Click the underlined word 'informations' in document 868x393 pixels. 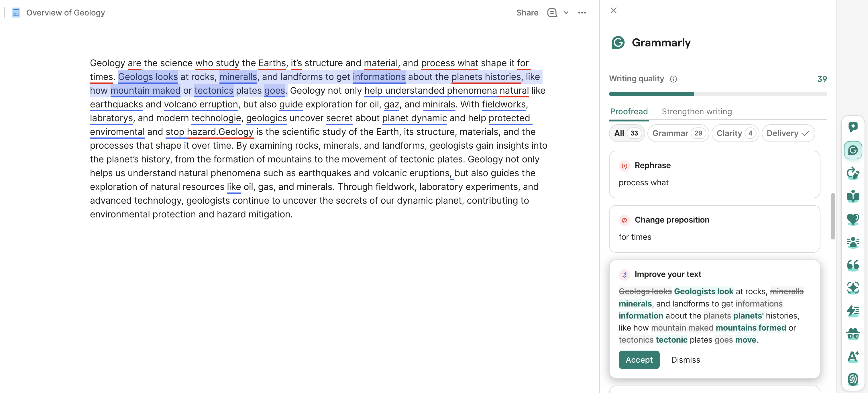(x=379, y=77)
